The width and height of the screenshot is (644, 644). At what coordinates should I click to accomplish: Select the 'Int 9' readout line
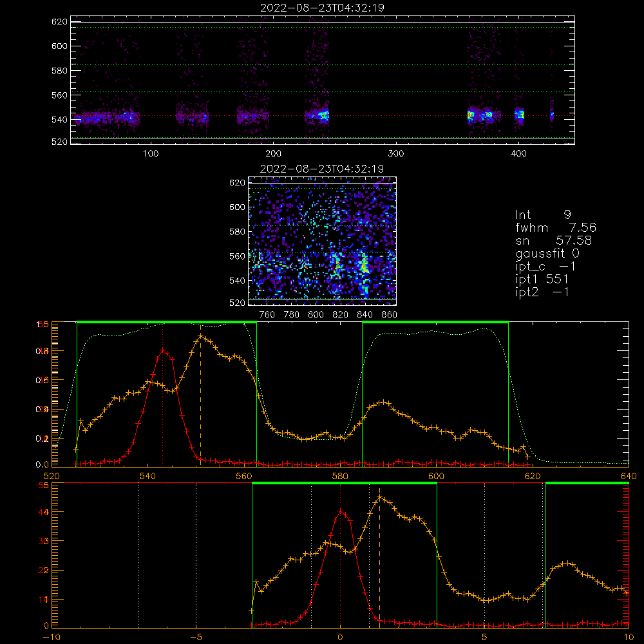[543, 215]
